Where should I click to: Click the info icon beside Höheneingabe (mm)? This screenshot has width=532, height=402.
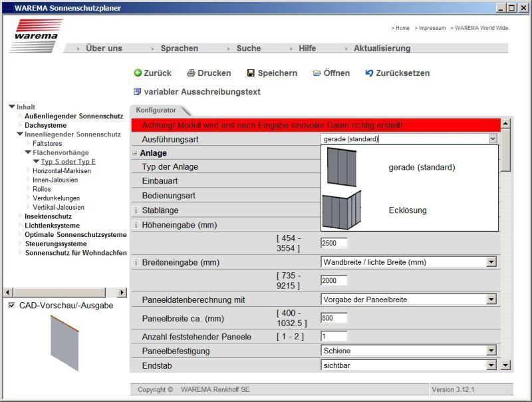(x=136, y=225)
